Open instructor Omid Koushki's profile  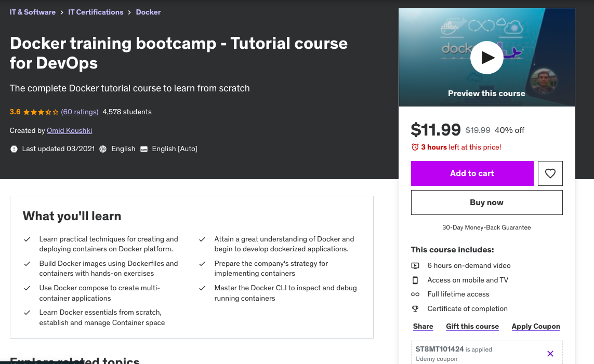(69, 130)
